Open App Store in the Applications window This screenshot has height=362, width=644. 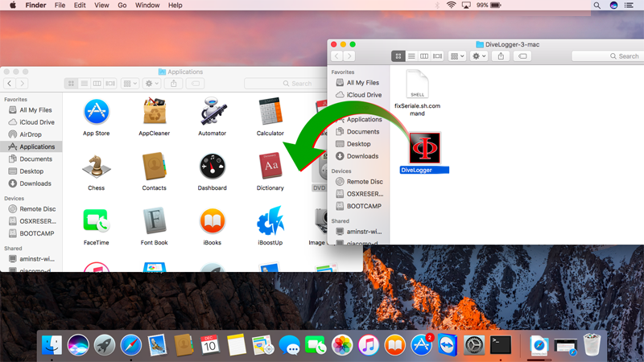point(96,112)
